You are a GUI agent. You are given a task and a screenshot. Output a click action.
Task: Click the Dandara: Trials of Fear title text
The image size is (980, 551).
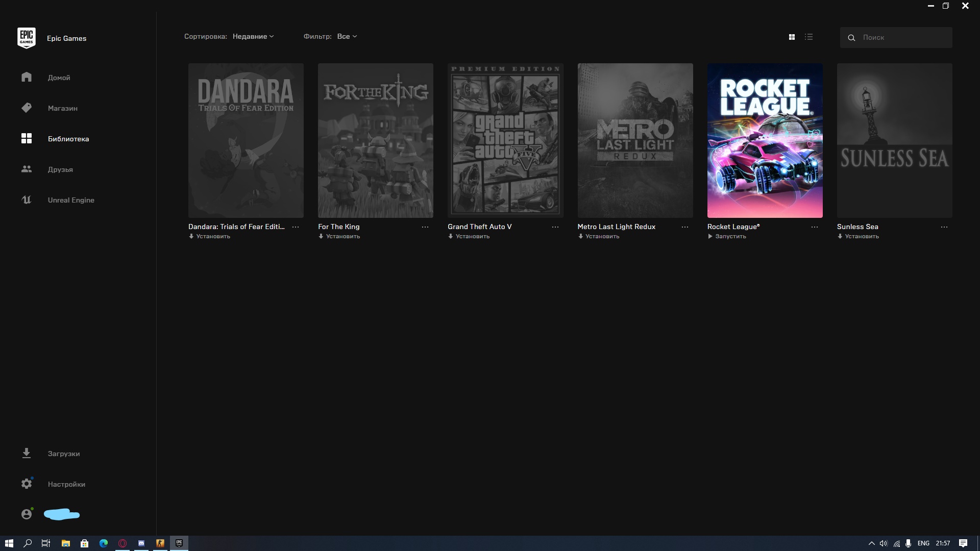pyautogui.click(x=236, y=227)
